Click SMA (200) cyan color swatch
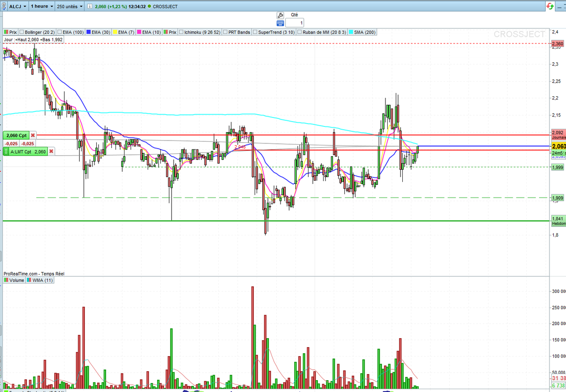 coord(350,32)
